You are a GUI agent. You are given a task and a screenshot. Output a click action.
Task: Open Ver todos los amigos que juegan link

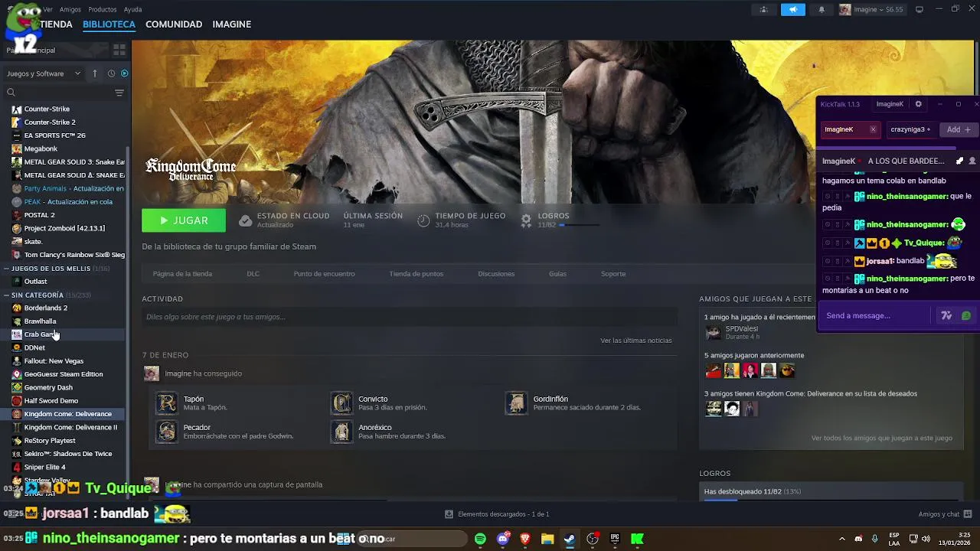click(881, 439)
